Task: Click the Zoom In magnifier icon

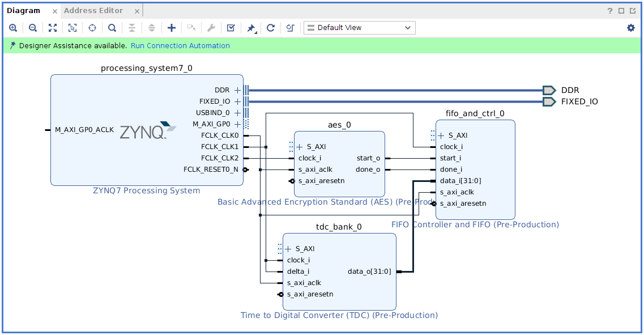Action: pyautogui.click(x=13, y=28)
